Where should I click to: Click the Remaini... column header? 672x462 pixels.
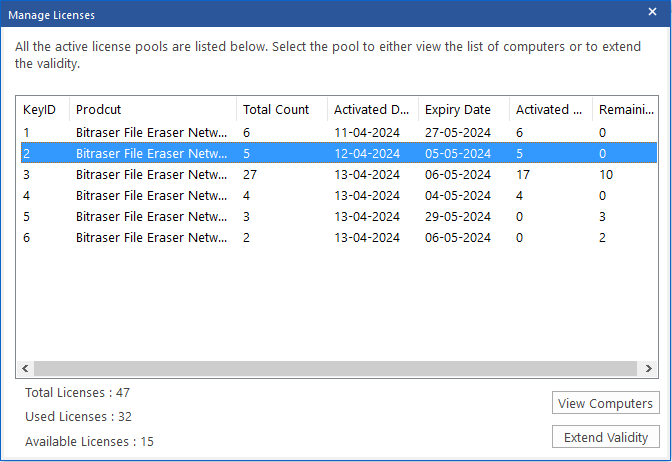tap(625, 110)
